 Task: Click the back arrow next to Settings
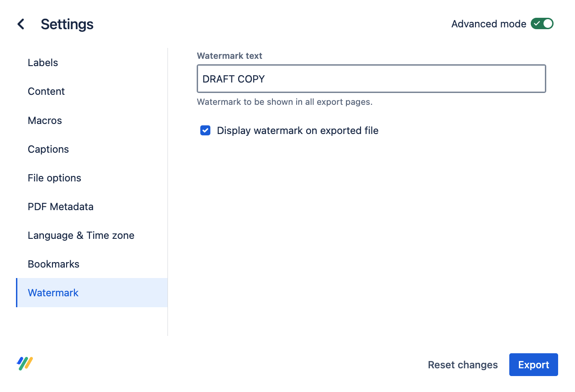pos(21,24)
